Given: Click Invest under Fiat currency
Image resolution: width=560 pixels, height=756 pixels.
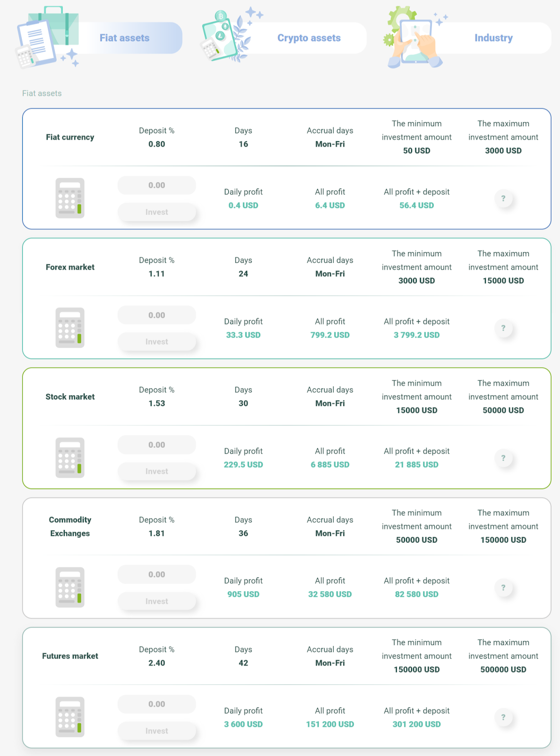Looking at the screenshot, I should 156,212.
